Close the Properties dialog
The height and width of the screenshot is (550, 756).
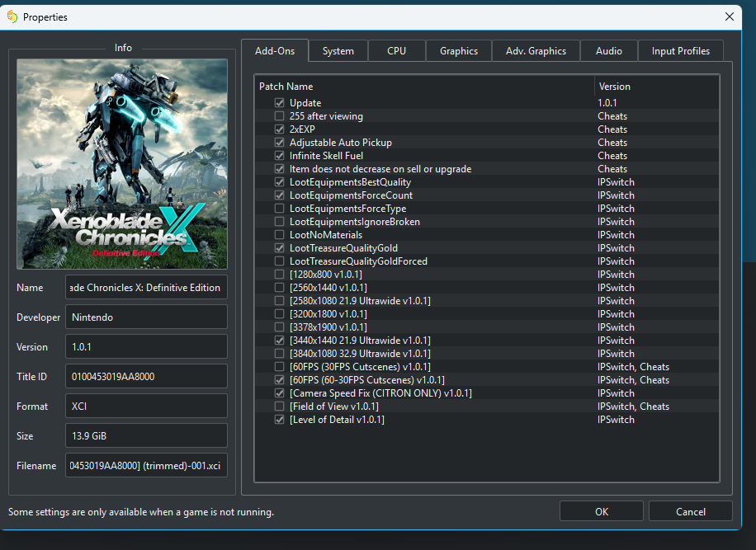730,16
